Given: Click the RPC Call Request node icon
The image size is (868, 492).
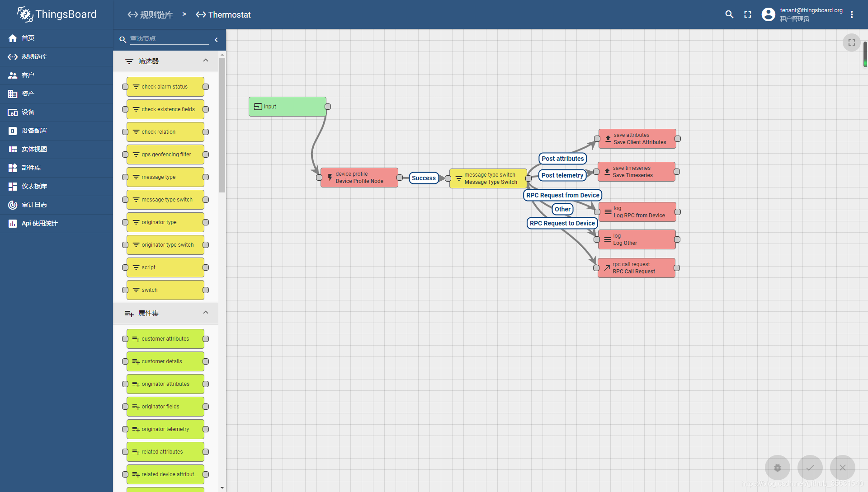Looking at the screenshot, I should point(608,267).
